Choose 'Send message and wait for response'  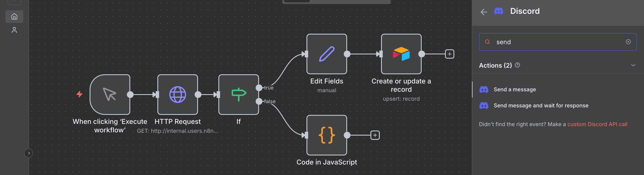(557, 105)
